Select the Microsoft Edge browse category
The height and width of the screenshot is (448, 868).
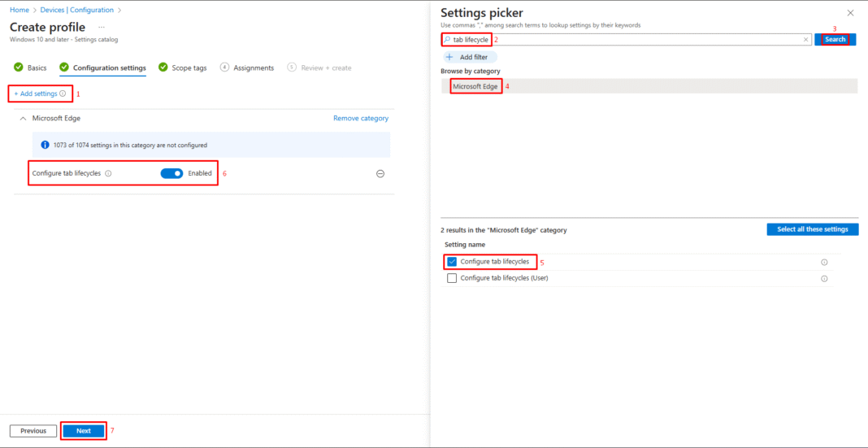tap(649, 86)
